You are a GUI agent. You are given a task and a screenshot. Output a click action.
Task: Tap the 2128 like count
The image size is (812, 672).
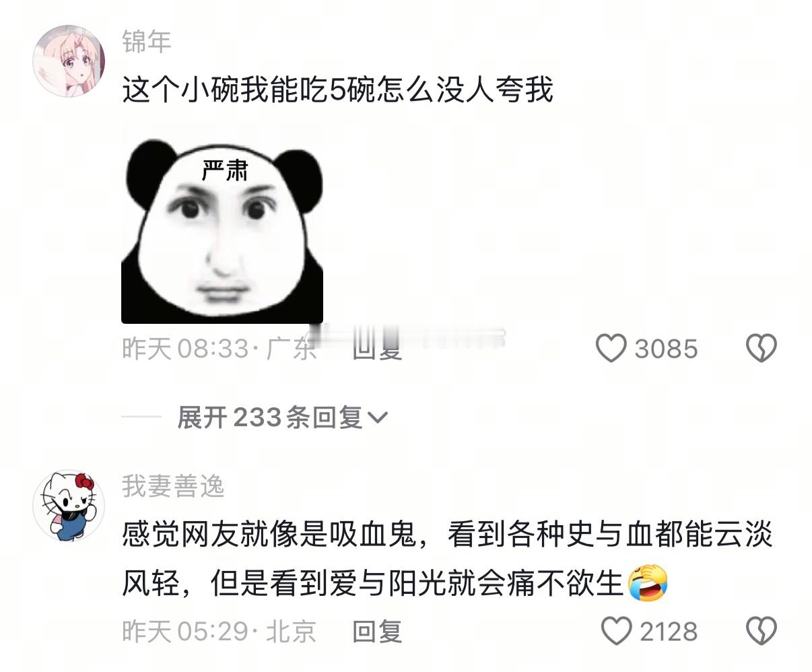[x=668, y=632]
